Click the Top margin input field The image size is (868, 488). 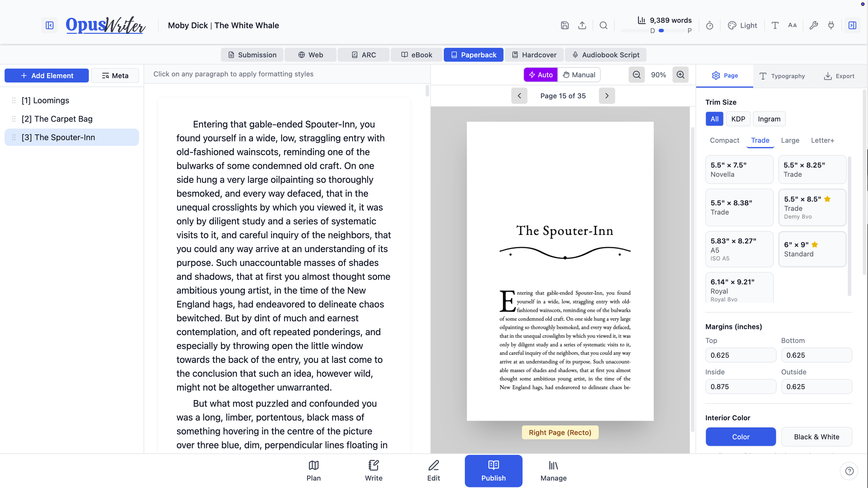tap(741, 355)
